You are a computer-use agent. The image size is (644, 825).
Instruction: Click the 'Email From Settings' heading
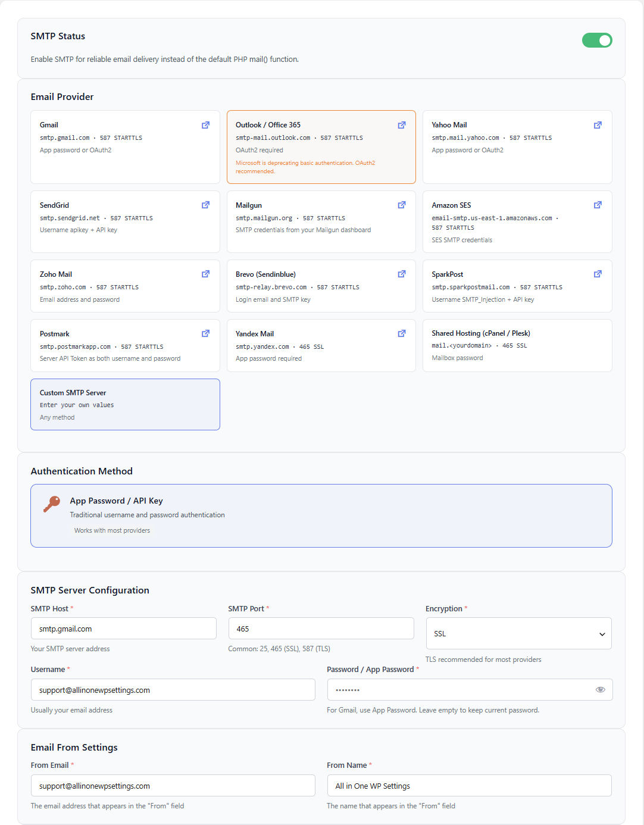(x=74, y=748)
